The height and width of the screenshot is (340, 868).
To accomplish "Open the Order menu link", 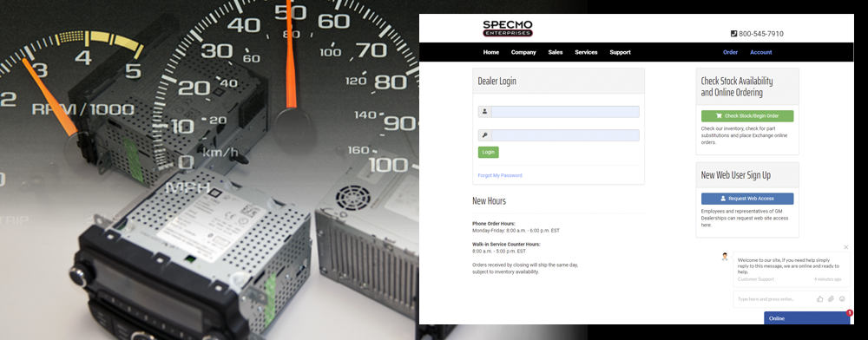I will point(731,53).
